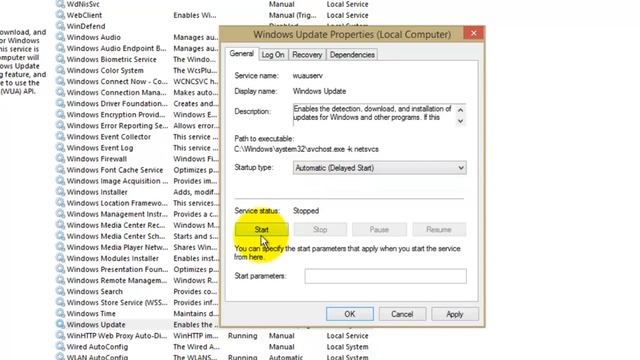
Task: Select the Windows Encryption Provider row
Action: coord(137,115)
